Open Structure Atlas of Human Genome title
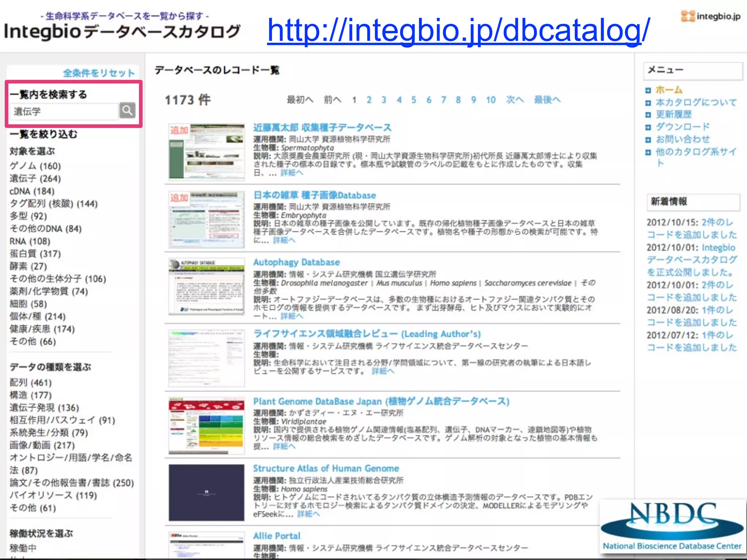Screen dimensions: 747x560 pos(326,468)
